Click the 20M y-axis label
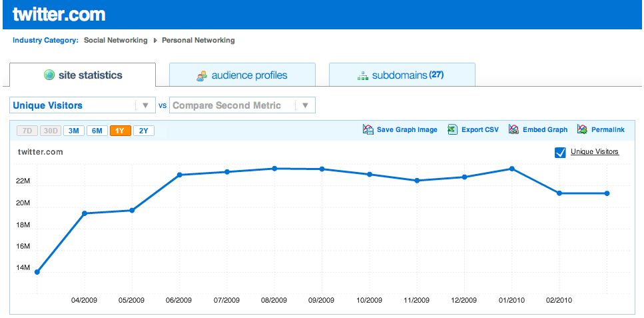Image resolution: width=644 pixels, height=318 pixels. (23, 203)
